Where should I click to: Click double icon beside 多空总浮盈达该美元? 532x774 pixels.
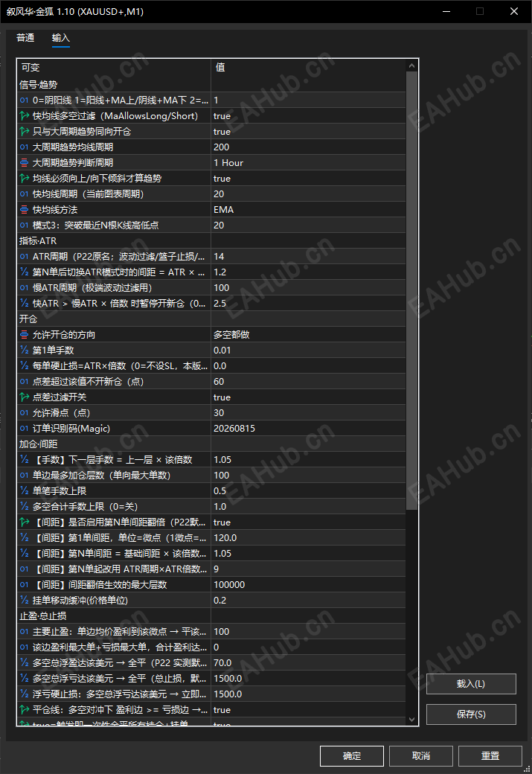click(x=24, y=663)
